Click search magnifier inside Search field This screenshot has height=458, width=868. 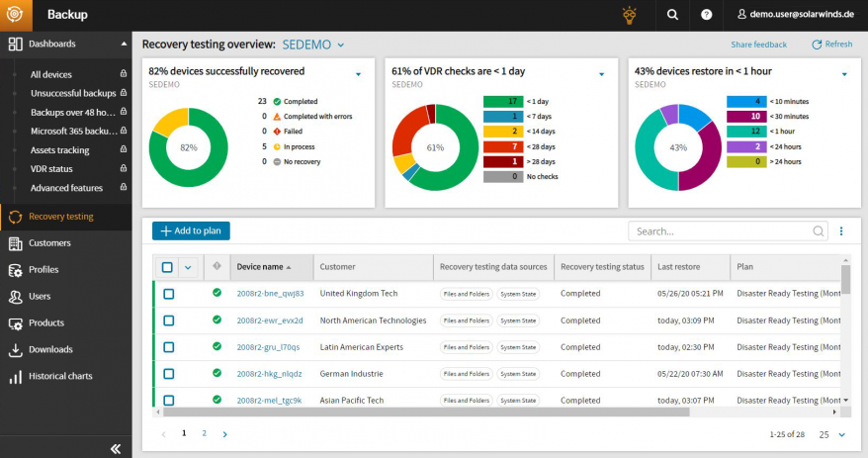coord(819,231)
